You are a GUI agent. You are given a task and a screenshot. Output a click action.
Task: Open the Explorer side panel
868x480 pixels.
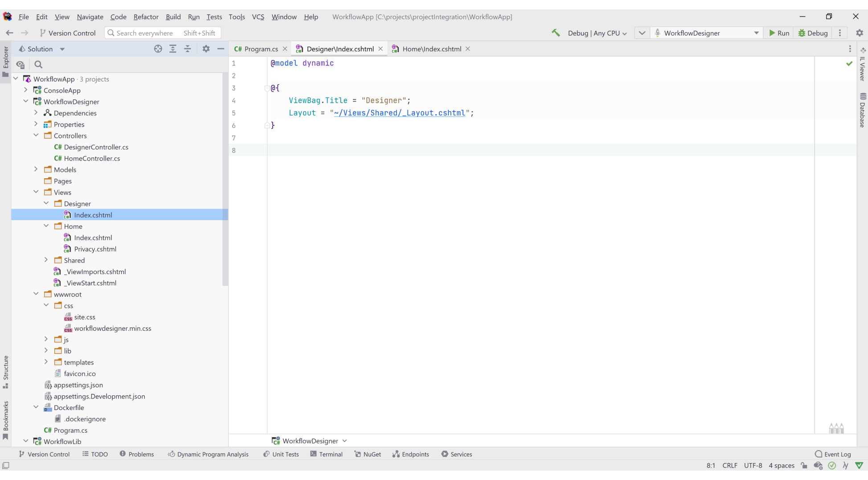[6, 61]
